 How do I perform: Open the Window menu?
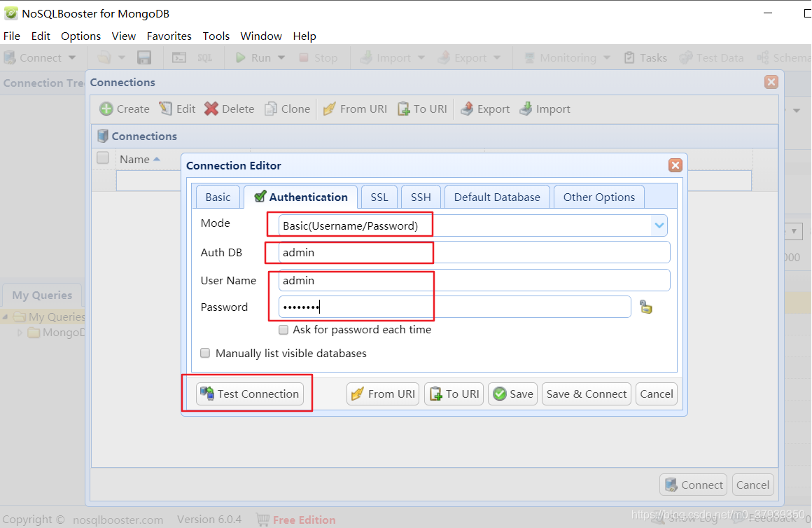click(261, 36)
